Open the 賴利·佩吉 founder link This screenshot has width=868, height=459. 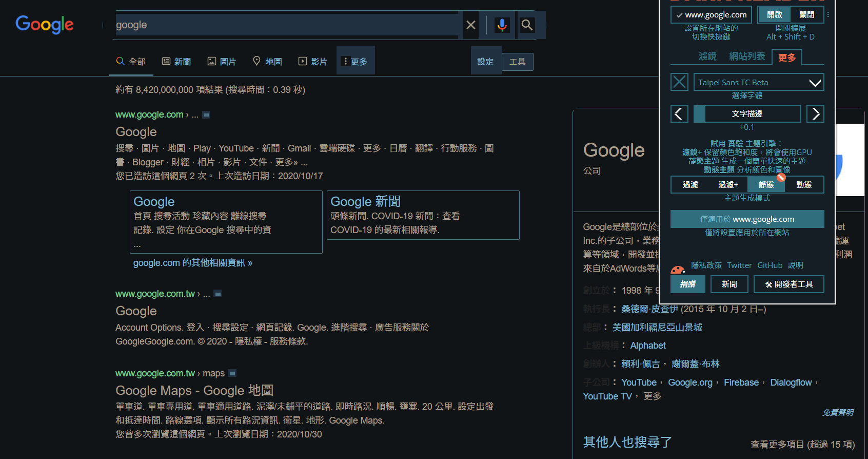click(641, 364)
